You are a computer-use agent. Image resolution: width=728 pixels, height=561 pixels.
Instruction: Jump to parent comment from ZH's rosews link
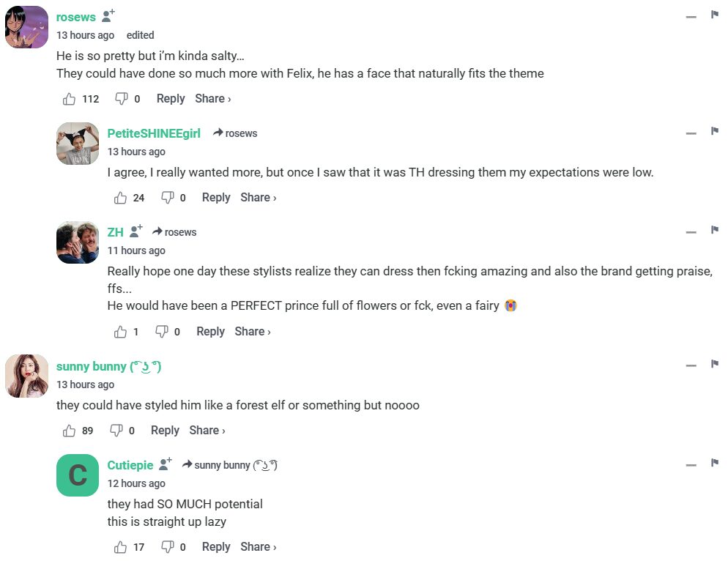click(x=174, y=232)
